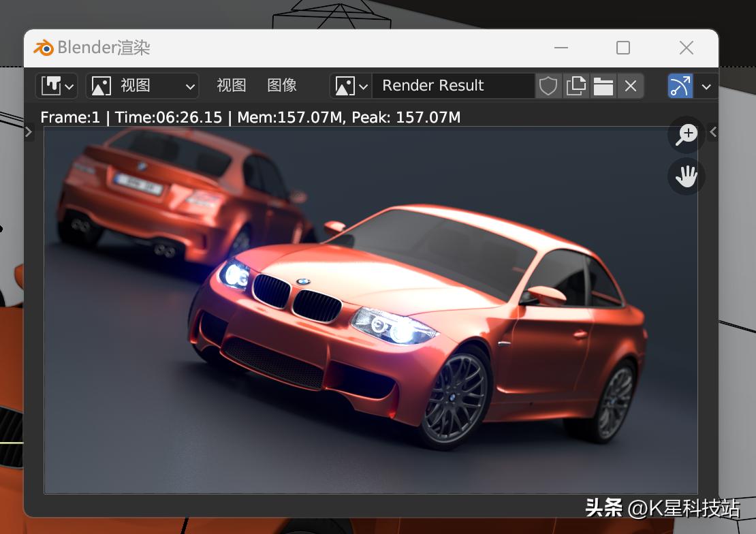
Task: Click the Blender logo in title bar
Action: (44, 48)
